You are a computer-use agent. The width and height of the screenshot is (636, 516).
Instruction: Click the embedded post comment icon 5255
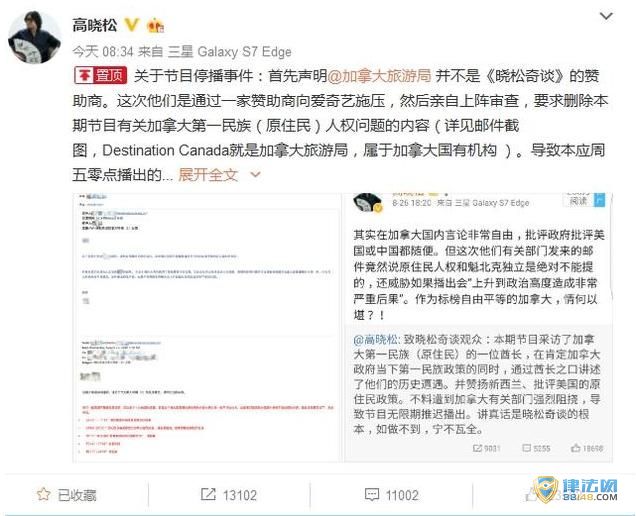coord(526,448)
